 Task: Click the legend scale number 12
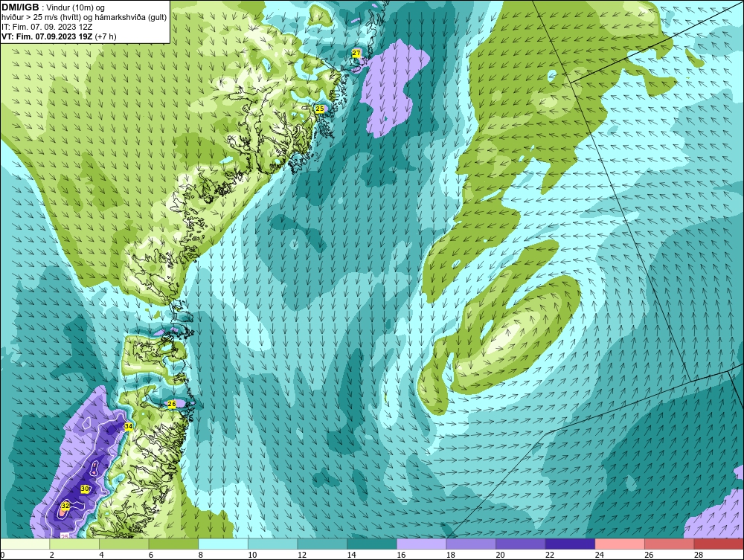pyautogui.click(x=302, y=555)
